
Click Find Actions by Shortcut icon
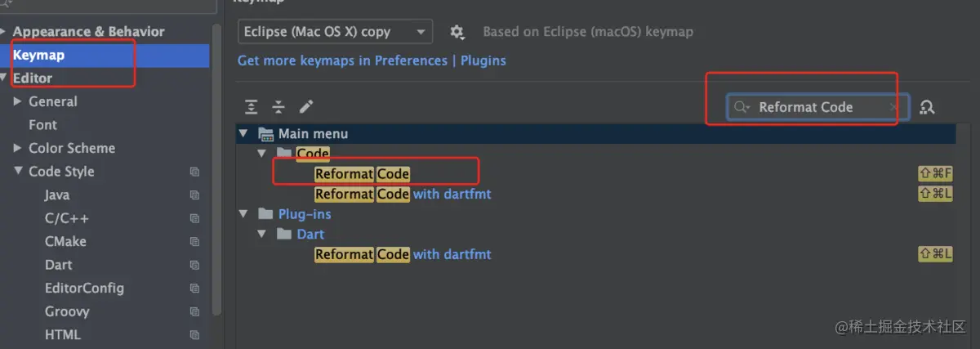point(927,107)
